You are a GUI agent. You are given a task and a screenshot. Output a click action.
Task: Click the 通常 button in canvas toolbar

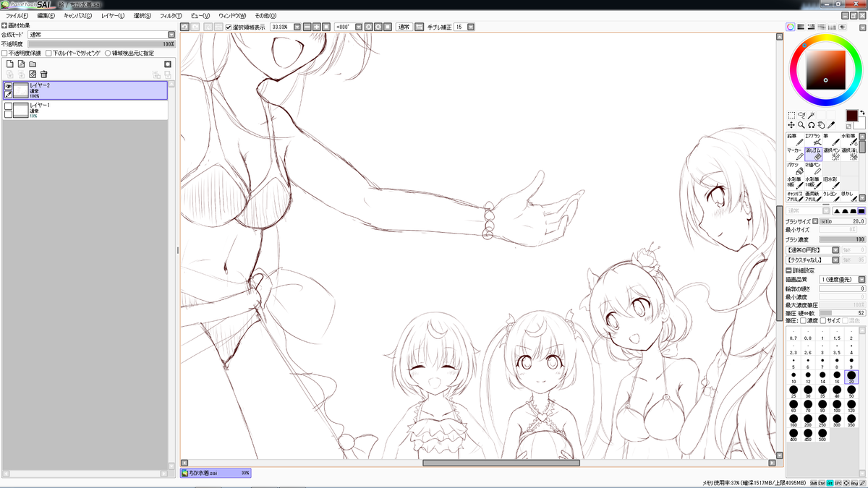(x=404, y=27)
